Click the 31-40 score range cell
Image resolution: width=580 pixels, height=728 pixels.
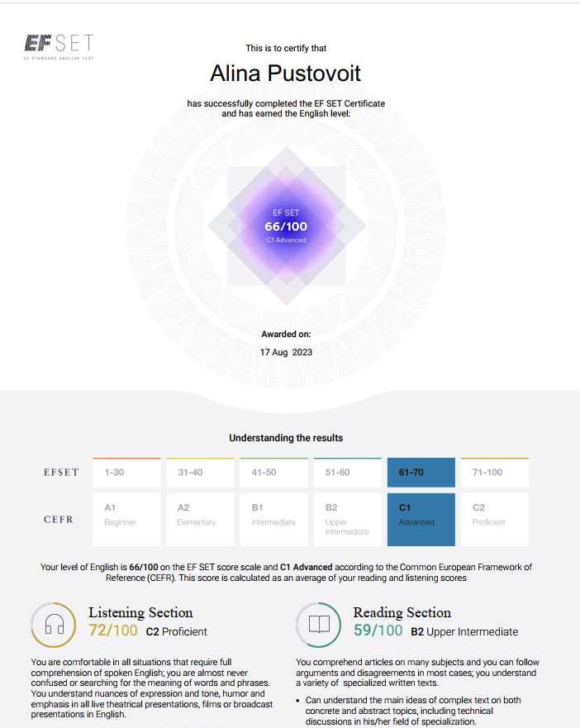(201, 472)
